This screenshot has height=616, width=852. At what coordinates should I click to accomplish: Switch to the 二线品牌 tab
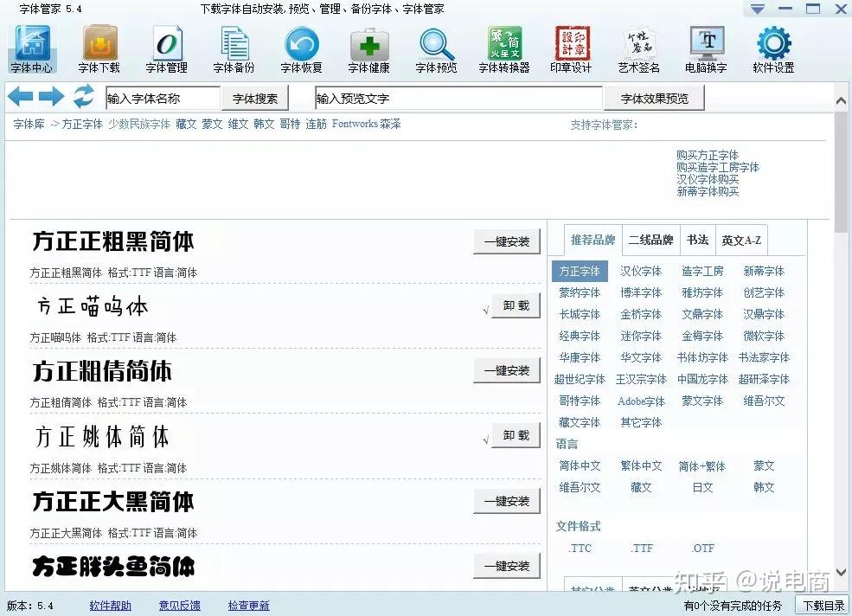651,240
